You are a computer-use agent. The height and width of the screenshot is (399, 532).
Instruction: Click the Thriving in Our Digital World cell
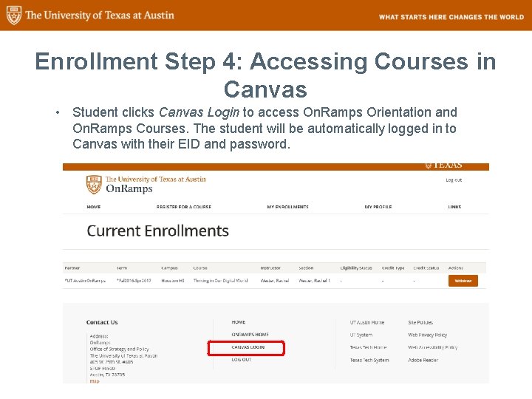(220, 281)
